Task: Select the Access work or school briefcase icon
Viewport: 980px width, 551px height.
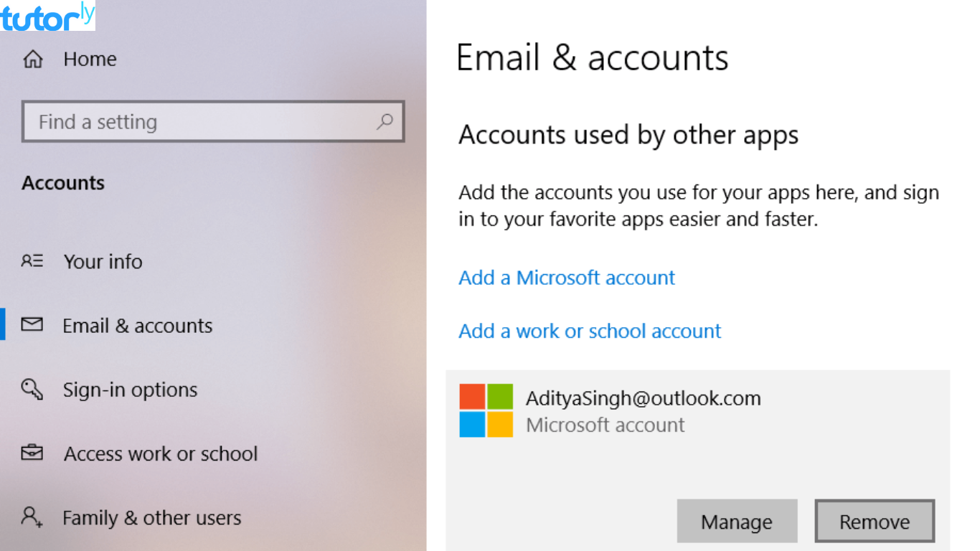Action: click(32, 453)
